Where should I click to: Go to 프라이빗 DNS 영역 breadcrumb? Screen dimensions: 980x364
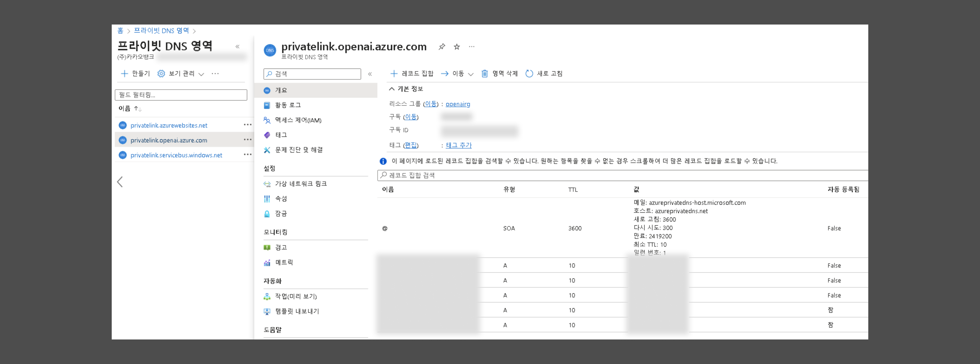[161, 30]
